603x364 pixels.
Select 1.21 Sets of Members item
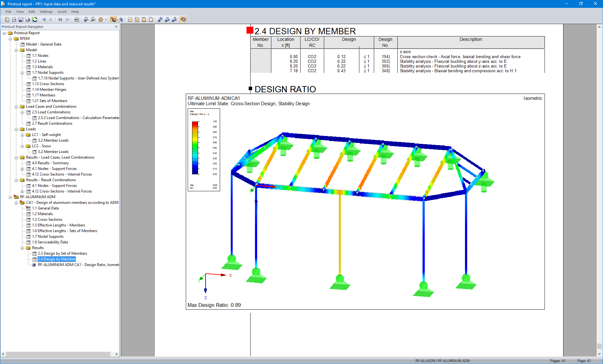(x=50, y=101)
